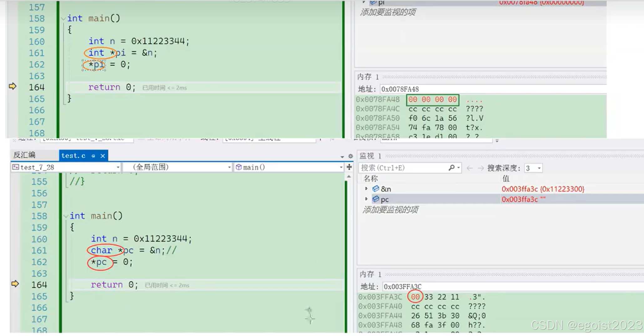Screen dimensions: 644x336
Task: Click the previous search result arrow
Action: click(469, 168)
